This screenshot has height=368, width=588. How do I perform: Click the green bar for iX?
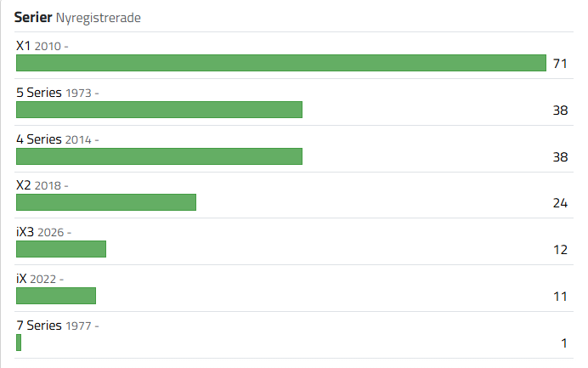tap(55, 296)
